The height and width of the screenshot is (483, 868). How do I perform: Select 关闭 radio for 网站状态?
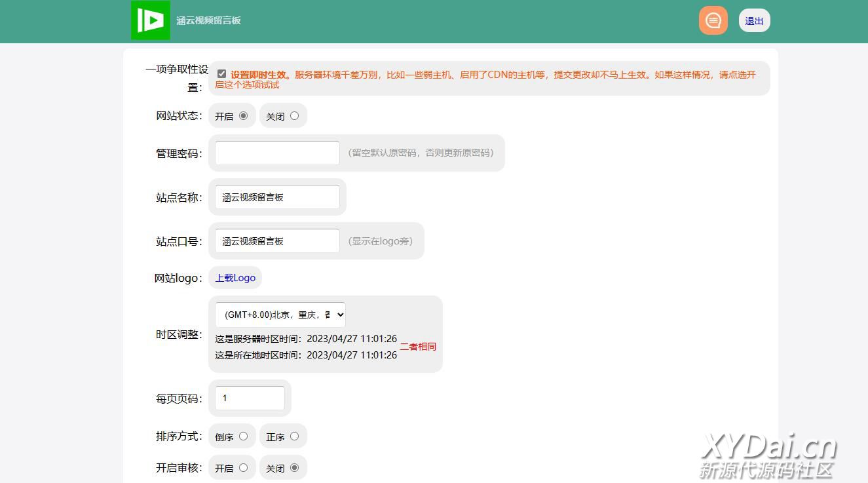click(294, 116)
